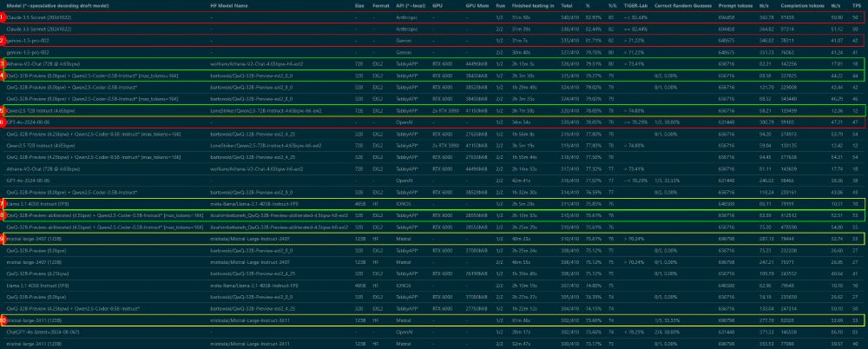This screenshot has height=349, width=868.
Task: Click the '30m 40s' testing time
Action: pyautogui.click(x=522, y=52)
